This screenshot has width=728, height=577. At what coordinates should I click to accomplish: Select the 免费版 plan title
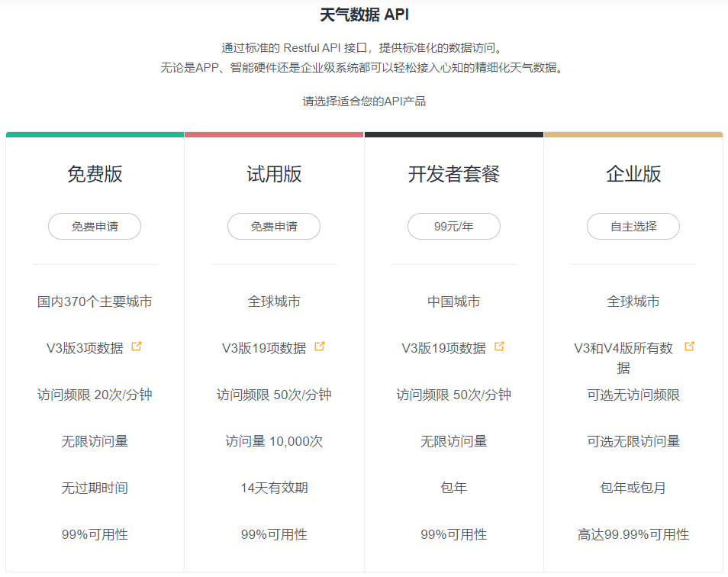[95, 174]
